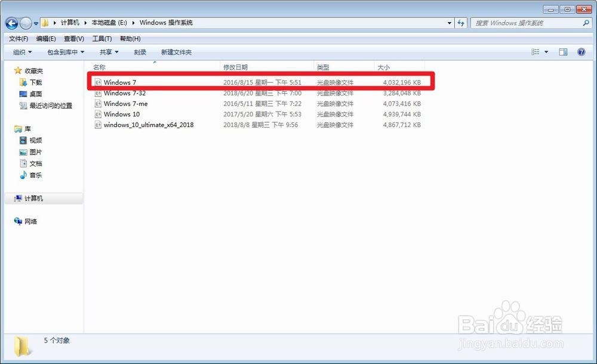Click the file name Windows 7-me
Viewport: 597px width, 364px height.
pos(125,104)
